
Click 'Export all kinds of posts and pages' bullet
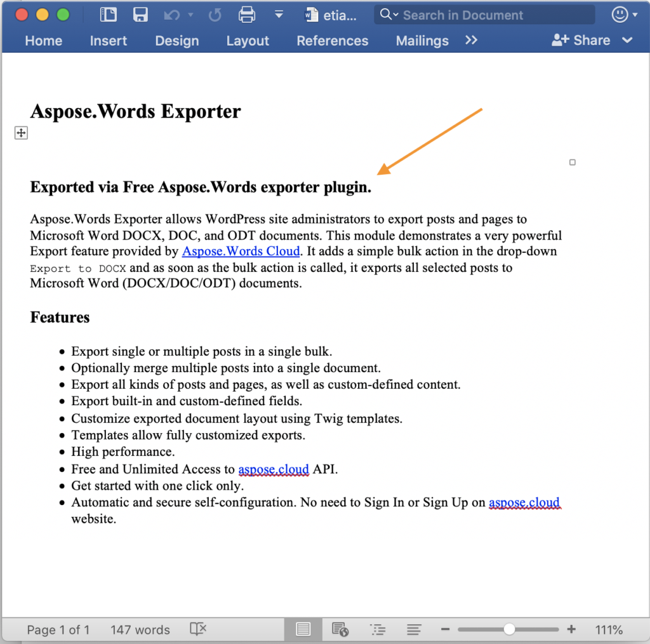(266, 384)
